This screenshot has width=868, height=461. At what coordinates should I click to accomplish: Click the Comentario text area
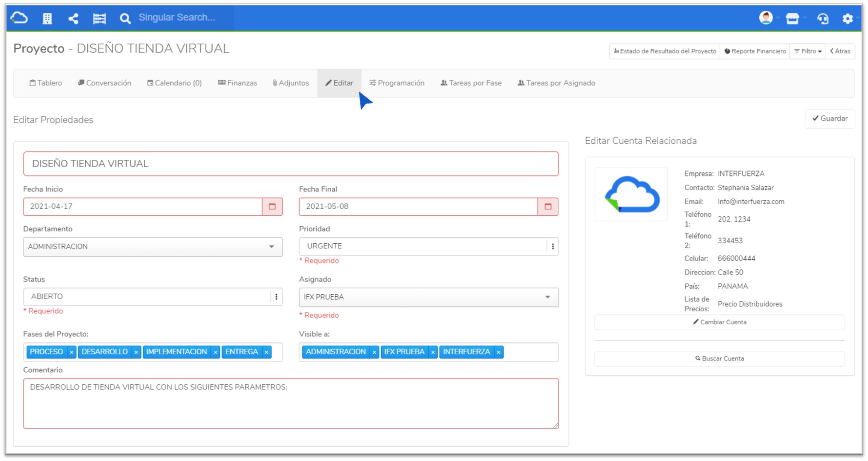pos(291,403)
